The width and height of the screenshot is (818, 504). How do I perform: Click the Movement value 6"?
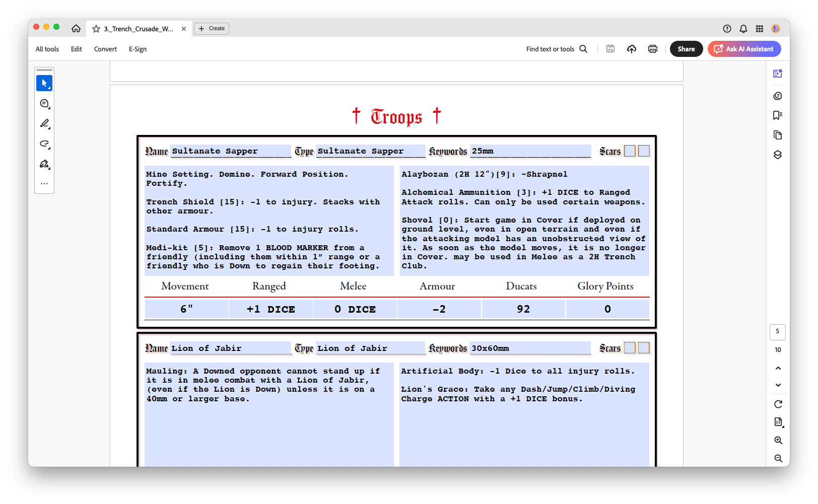pos(186,309)
